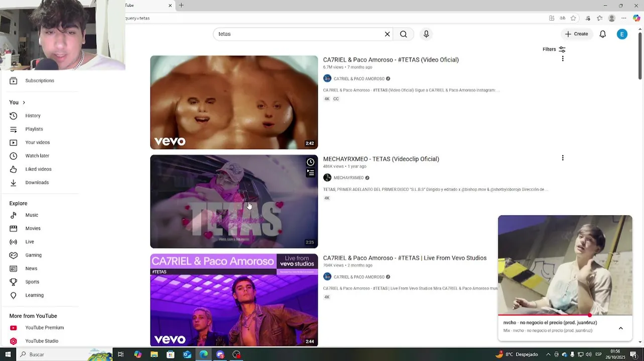Click the miniplayer title nvcho - no negocio el precio
The height and width of the screenshot is (361, 644).
click(x=550, y=323)
